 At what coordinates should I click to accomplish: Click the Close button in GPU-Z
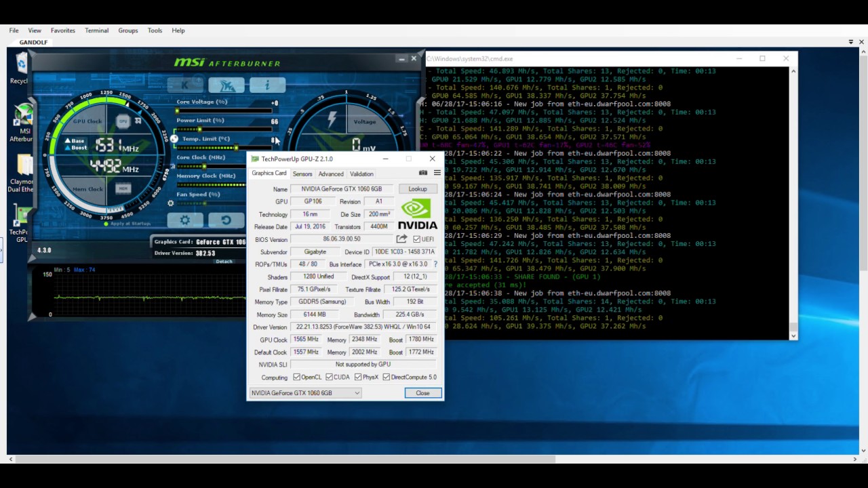(422, 393)
